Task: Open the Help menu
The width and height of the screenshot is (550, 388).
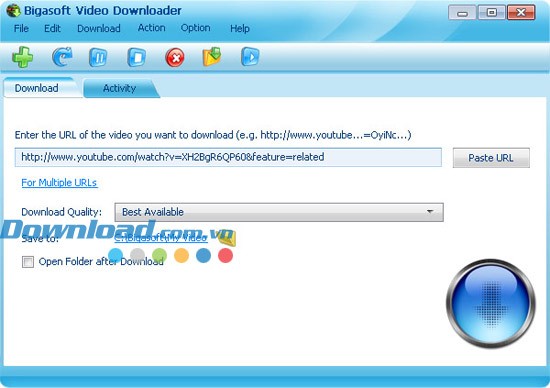Action: pos(240,28)
